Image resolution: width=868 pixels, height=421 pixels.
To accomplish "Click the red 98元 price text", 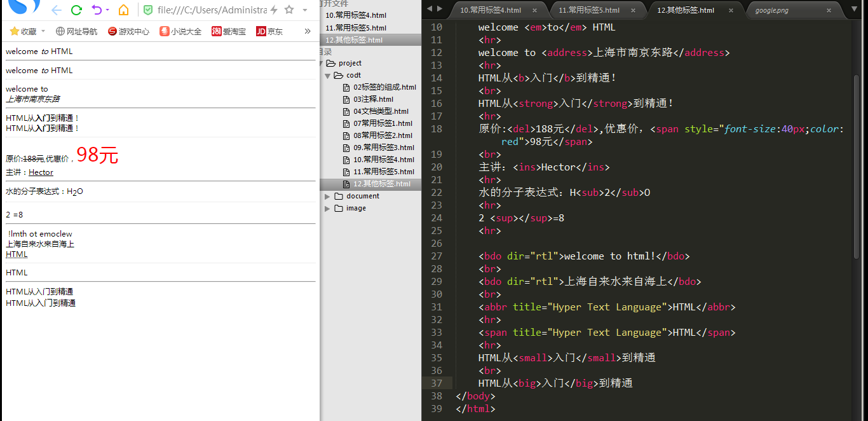I will [97, 155].
